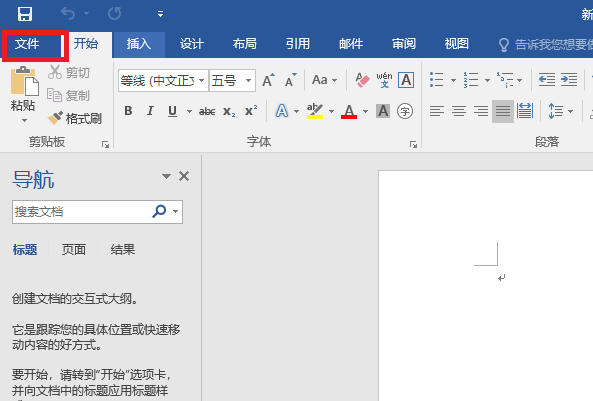Toggle Strikethrough abc formatting

(x=207, y=111)
